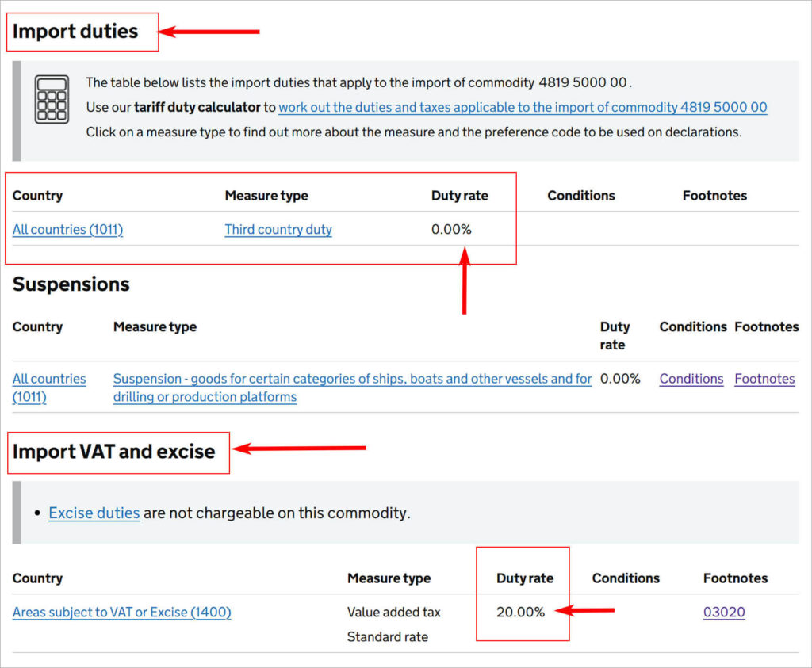
Task: Click the 20.00% VAT duty rate value
Action: tap(520, 613)
